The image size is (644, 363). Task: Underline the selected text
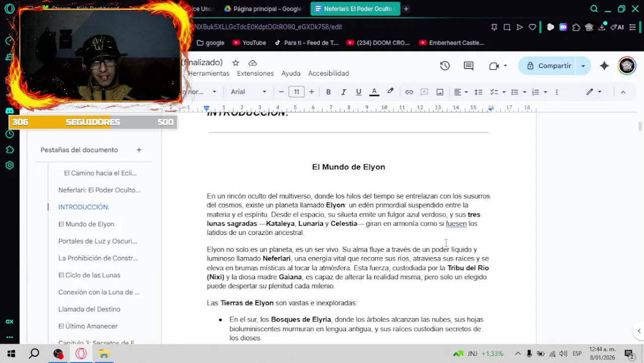tap(358, 92)
